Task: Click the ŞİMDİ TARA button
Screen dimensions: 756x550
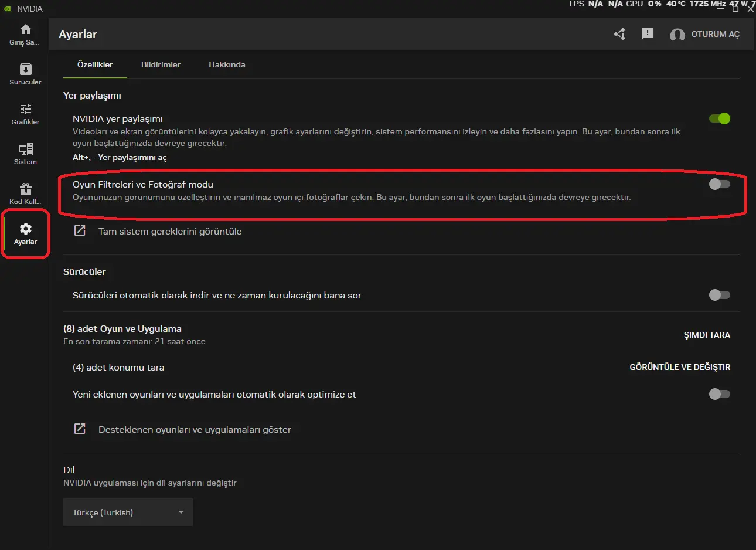Action: click(x=707, y=335)
